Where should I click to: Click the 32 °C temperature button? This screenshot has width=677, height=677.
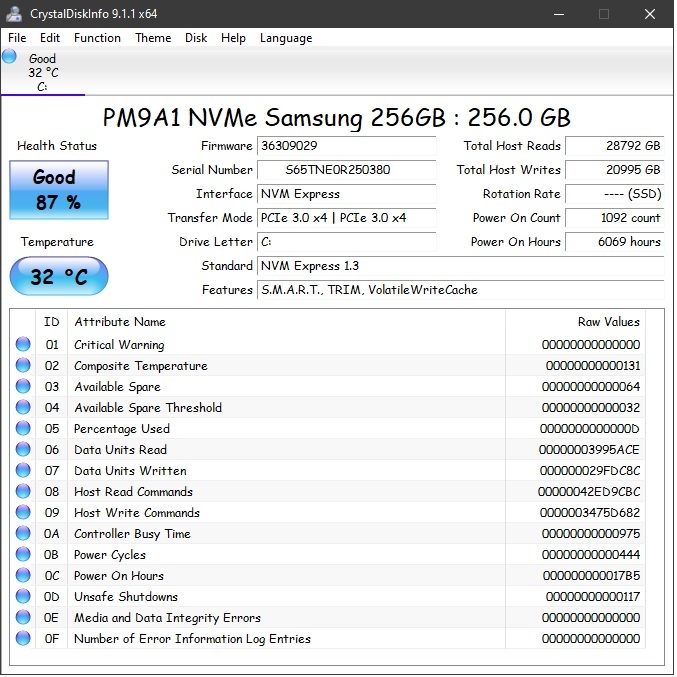click(58, 276)
